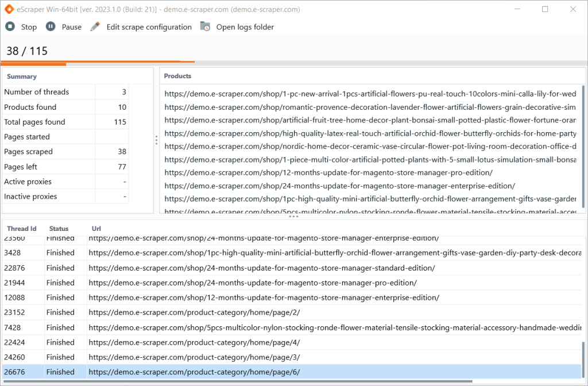Image resolution: width=588 pixels, height=386 pixels.
Task: Collapse the horizontal splitter above the thread table
Action: pos(294,217)
